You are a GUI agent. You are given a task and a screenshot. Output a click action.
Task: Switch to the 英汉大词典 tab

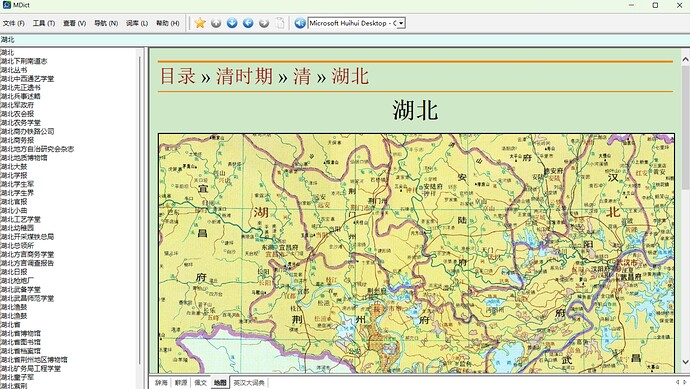[x=249, y=382]
